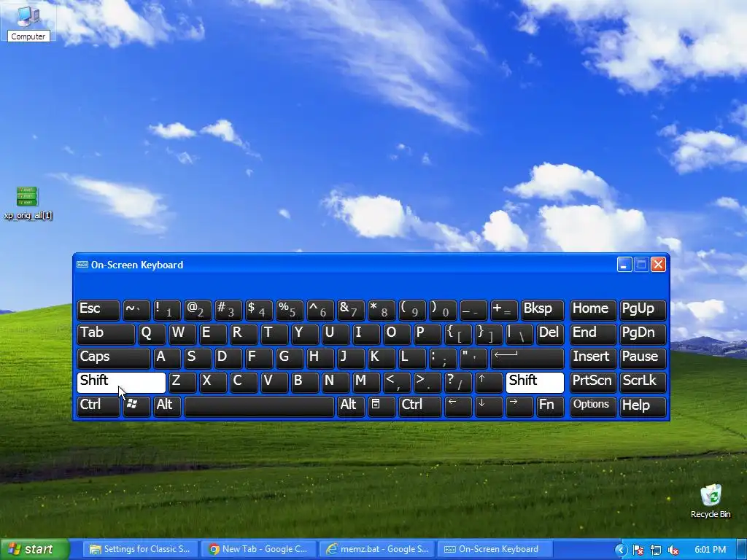This screenshot has height=560, width=747.
Task: Click the Esc key
Action: tap(98, 310)
